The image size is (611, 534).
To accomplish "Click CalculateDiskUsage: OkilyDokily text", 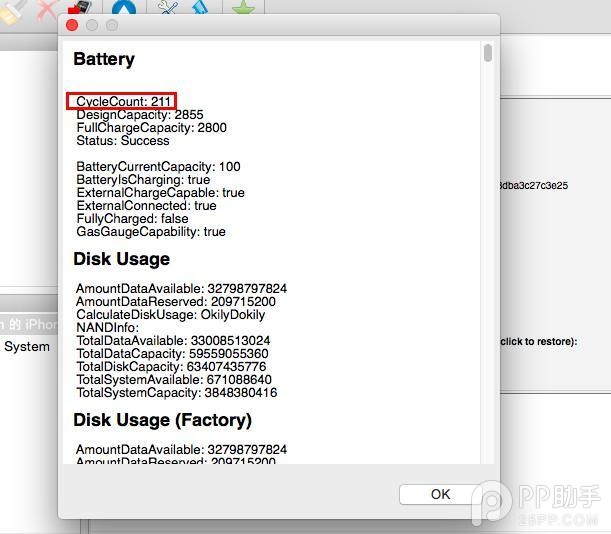I will pos(171,315).
